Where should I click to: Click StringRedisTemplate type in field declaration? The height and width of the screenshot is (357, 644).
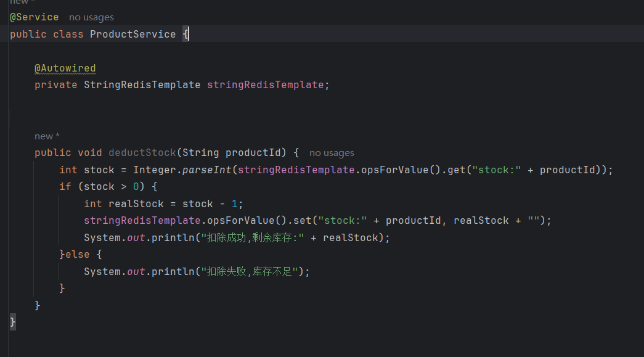142,85
